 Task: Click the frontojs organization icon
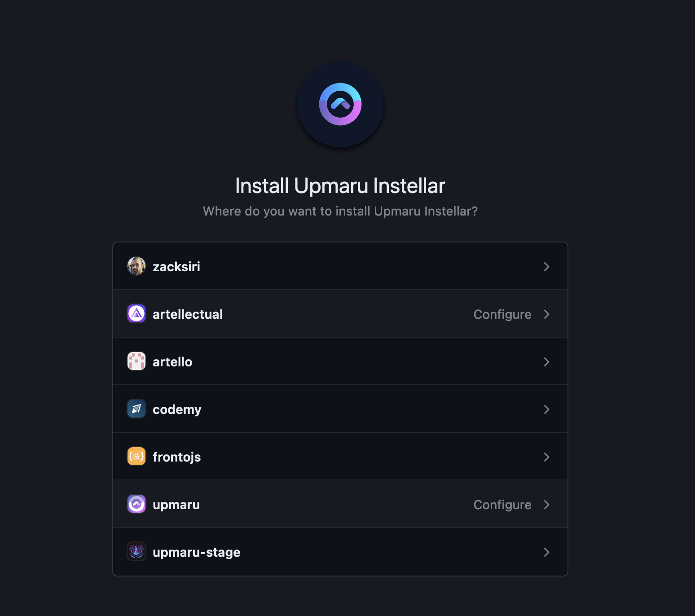(136, 456)
